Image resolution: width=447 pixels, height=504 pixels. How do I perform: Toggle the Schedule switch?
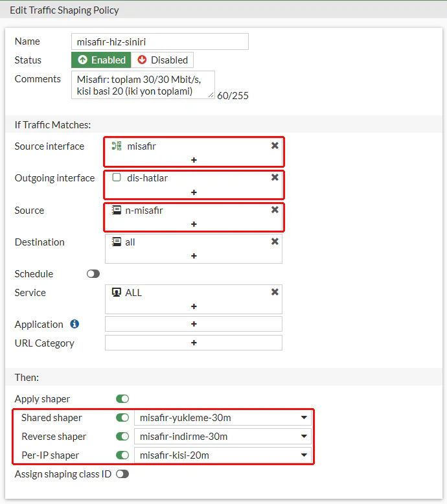click(93, 274)
